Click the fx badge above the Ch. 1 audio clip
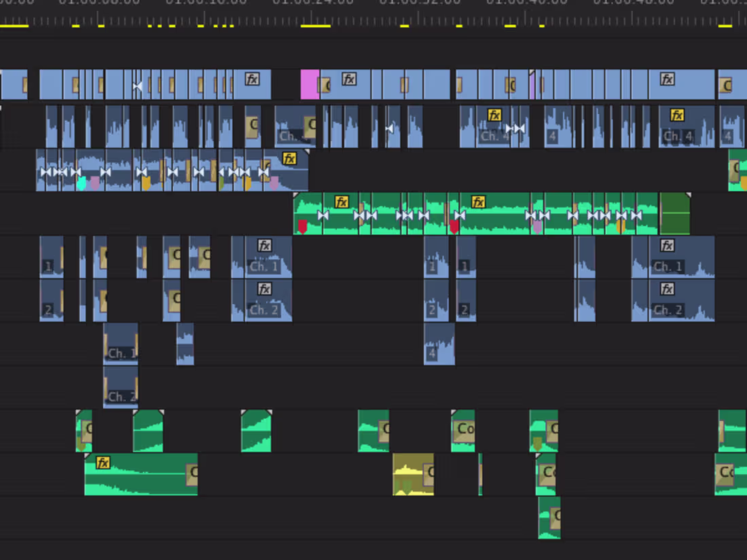This screenshot has width=747, height=560. pyautogui.click(x=264, y=246)
